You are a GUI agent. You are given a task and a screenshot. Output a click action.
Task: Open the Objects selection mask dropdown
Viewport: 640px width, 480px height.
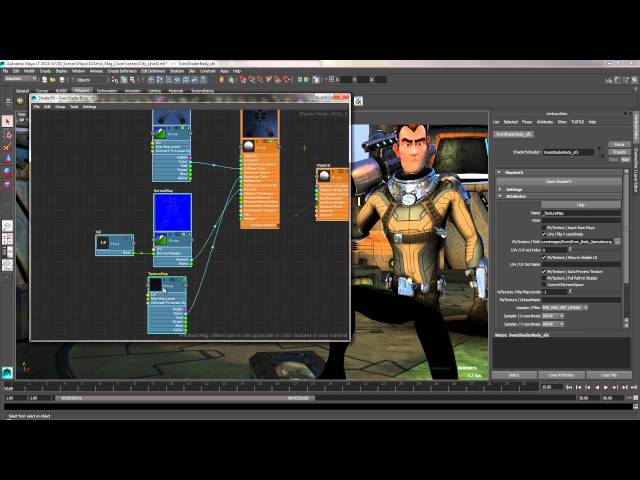pyautogui.click(x=90, y=80)
